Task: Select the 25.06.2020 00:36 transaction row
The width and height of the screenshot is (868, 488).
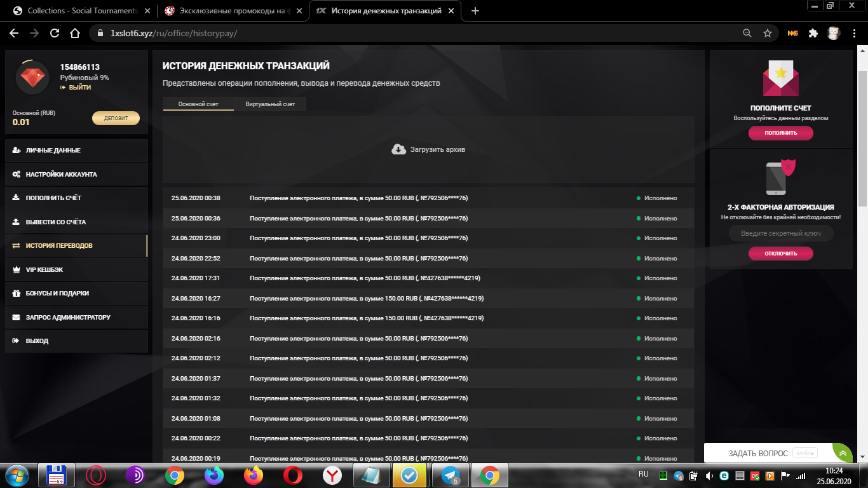Action: (428, 219)
